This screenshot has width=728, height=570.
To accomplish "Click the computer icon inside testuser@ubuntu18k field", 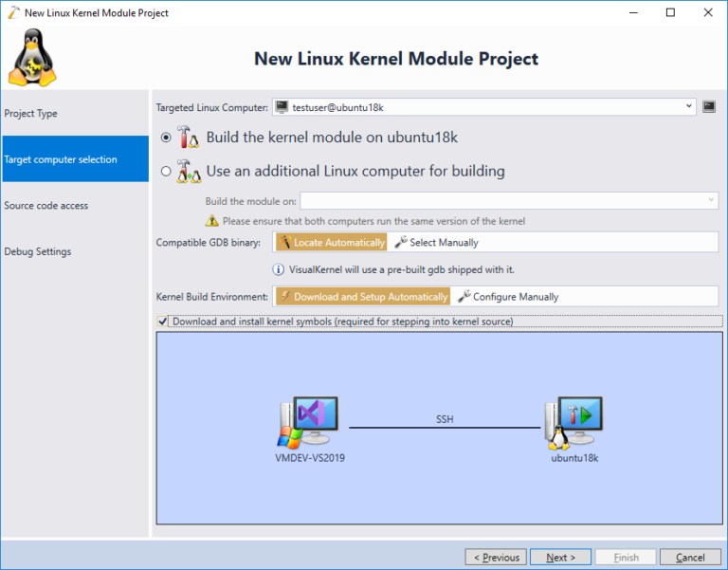I will (282, 107).
